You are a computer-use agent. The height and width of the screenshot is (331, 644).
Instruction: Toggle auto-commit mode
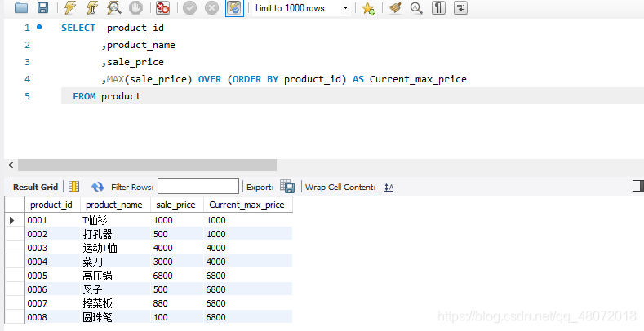[234, 8]
